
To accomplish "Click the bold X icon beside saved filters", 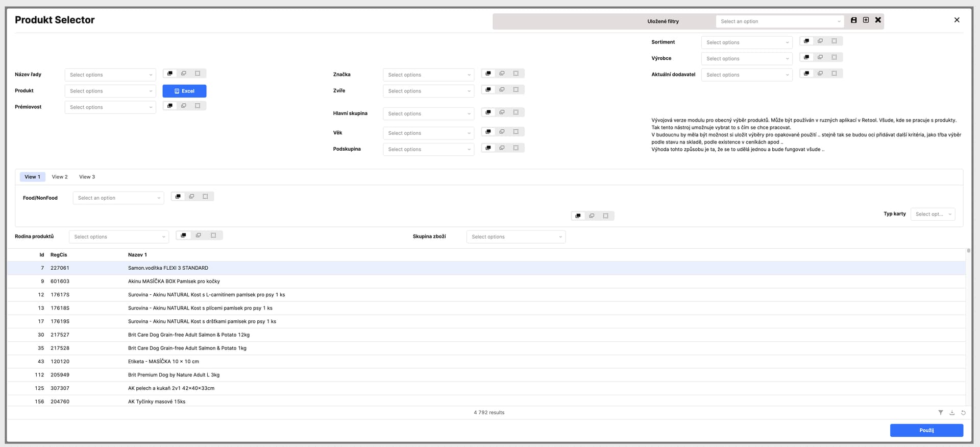I will click(878, 20).
